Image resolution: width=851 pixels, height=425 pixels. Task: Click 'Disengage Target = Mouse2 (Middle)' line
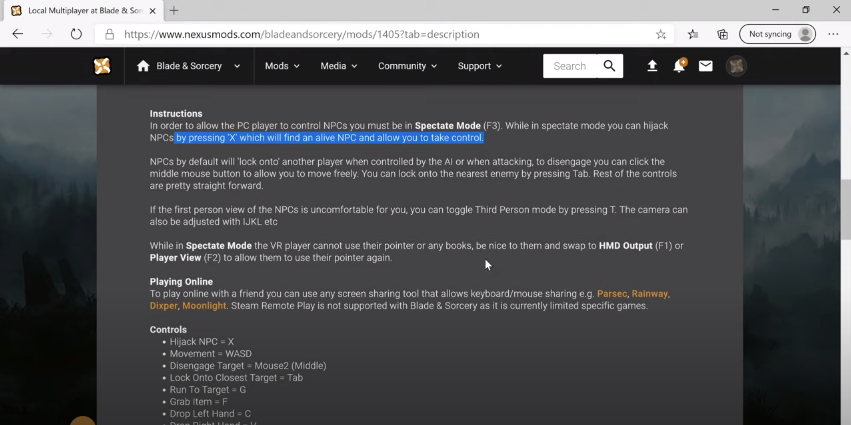[x=248, y=365]
